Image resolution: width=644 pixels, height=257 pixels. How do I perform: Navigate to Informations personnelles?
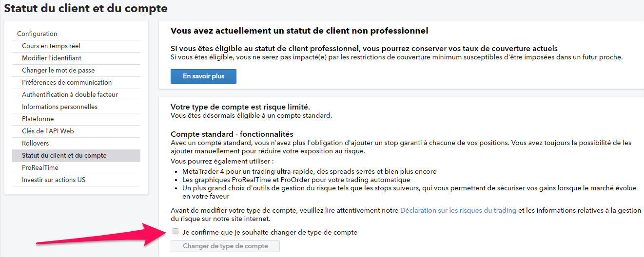tap(59, 107)
